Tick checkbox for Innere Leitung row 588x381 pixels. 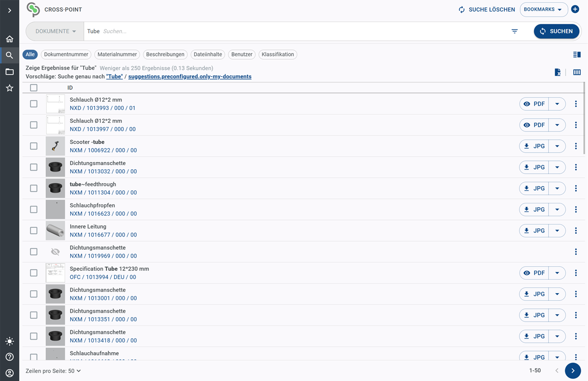34,231
